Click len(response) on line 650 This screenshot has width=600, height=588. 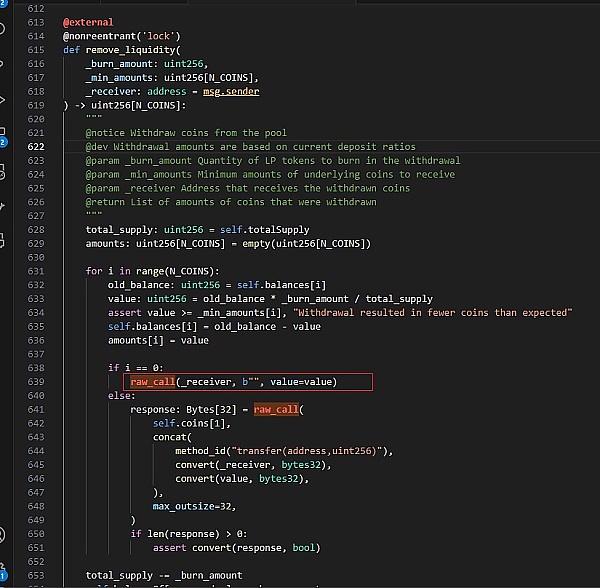(x=183, y=534)
